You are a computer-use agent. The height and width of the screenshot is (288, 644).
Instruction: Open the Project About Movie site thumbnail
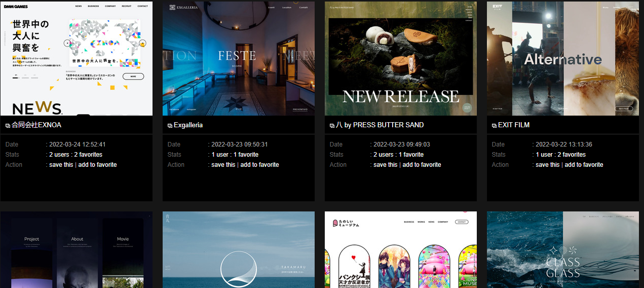[77, 250]
